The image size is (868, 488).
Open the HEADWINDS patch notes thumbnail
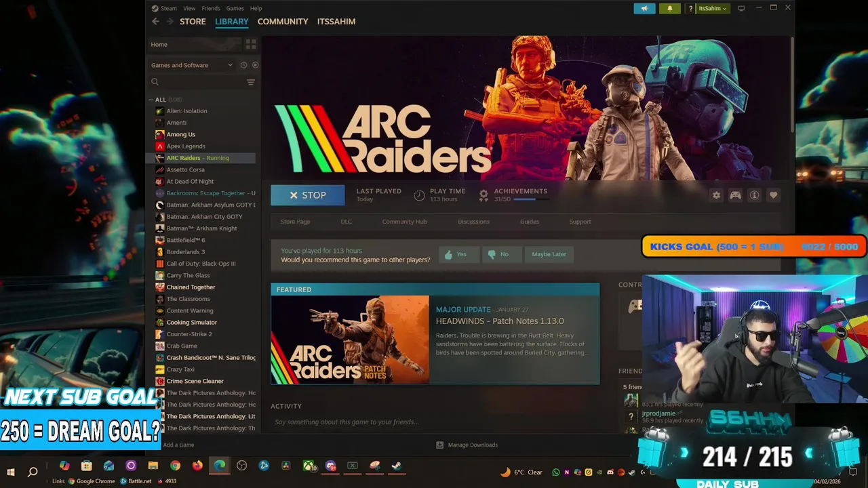coord(350,340)
